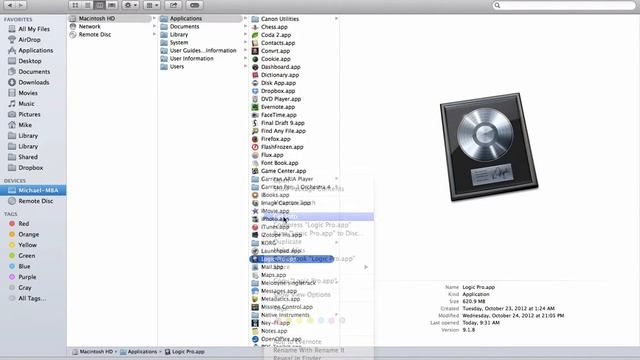Expand arrow next to Network
The image size is (640, 360).
pyautogui.click(x=154, y=26)
